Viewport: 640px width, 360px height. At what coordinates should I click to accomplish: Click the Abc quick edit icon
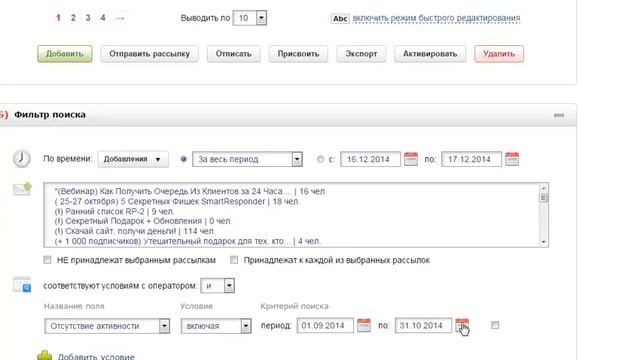pyautogui.click(x=340, y=18)
